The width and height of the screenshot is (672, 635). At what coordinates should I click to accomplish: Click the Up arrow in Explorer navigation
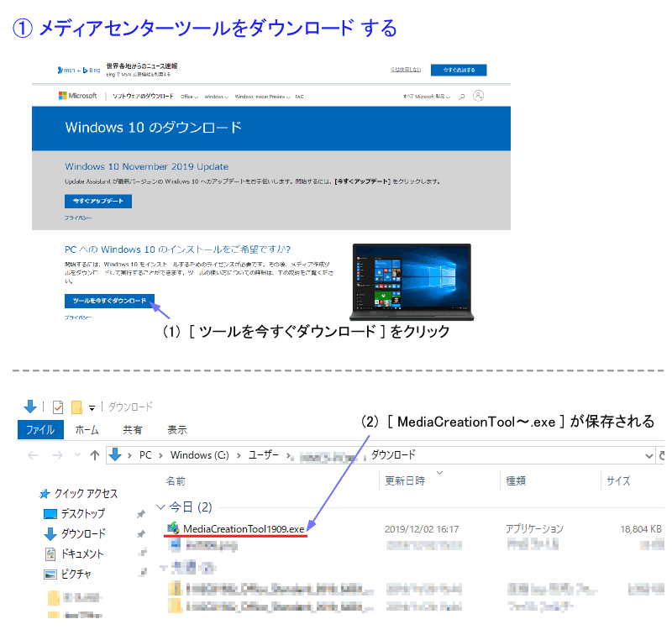tap(95, 455)
